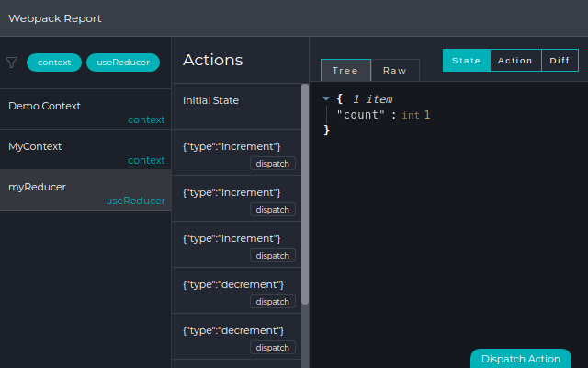588x368 pixels.
Task: Switch to the Tree tab
Action: click(345, 71)
